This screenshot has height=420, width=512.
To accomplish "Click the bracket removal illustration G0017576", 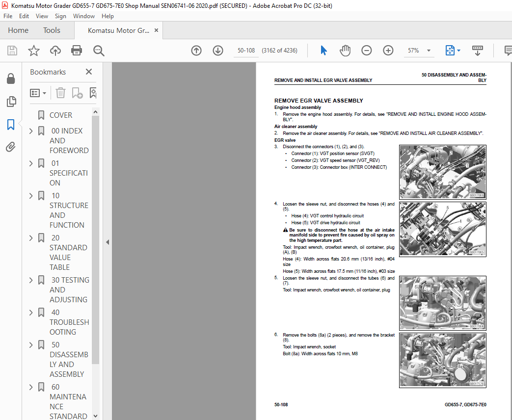I will pos(442,360).
